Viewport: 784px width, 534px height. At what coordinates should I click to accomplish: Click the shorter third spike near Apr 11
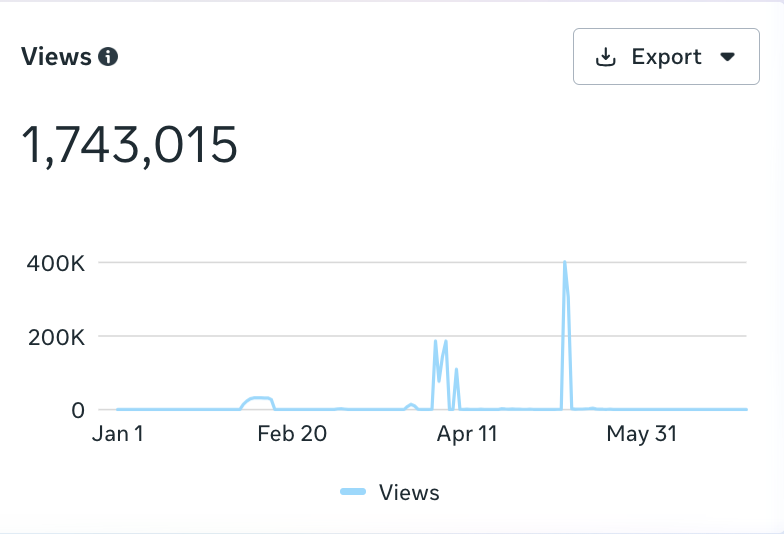coord(457,371)
